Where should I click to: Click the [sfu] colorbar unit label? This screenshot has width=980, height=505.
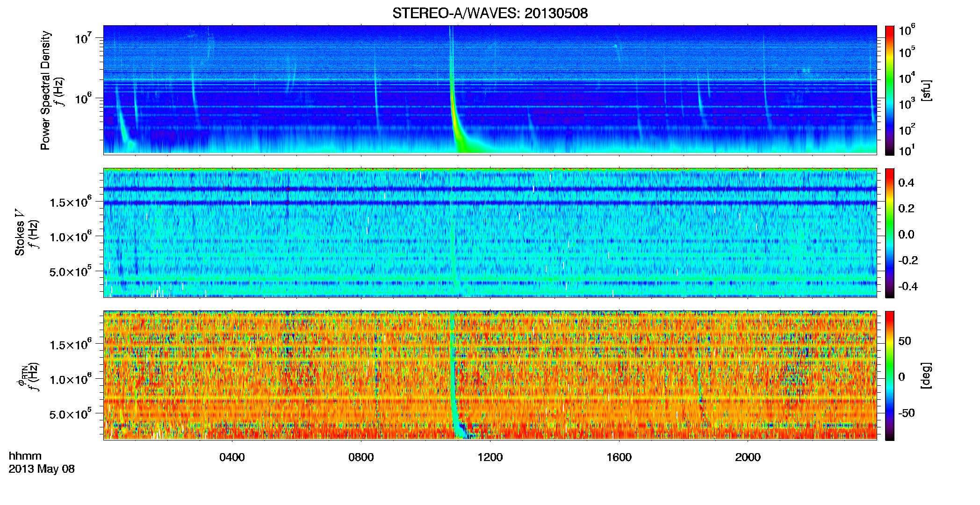coord(927,90)
